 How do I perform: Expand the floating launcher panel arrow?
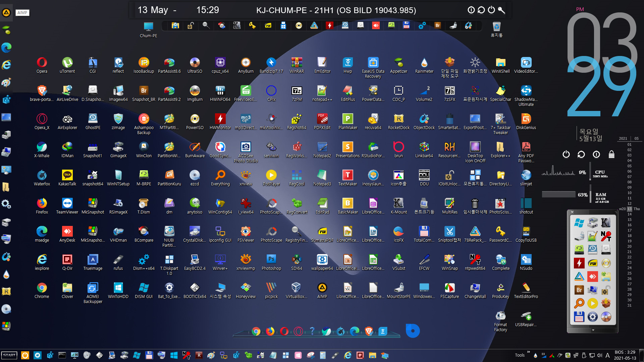pos(593,330)
